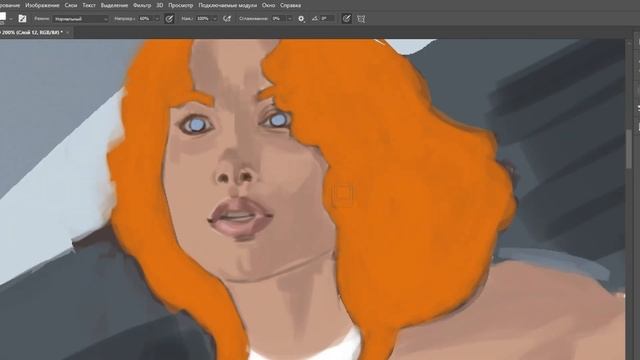Open the Выделение menu
Viewport: 640px width, 360px height.
pos(114,5)
